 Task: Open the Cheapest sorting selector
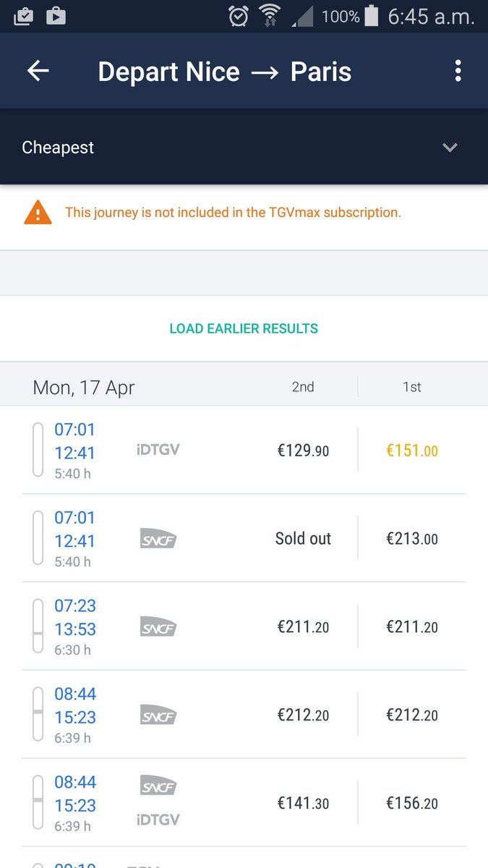[x=58, y=148]
